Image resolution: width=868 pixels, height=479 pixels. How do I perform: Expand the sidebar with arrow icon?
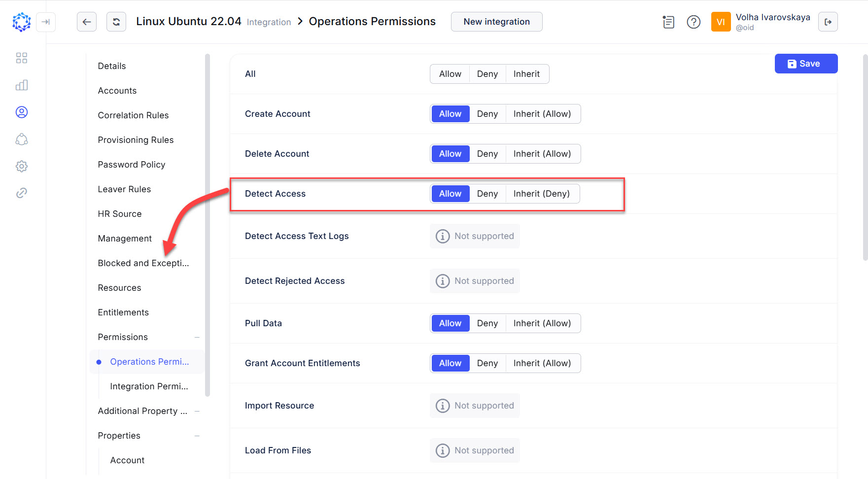tap(46, 22)
